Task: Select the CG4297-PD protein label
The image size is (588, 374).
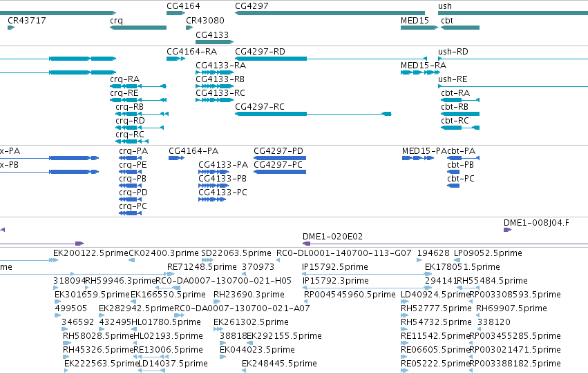Action: pyautogui.click(x=278, y=151)
